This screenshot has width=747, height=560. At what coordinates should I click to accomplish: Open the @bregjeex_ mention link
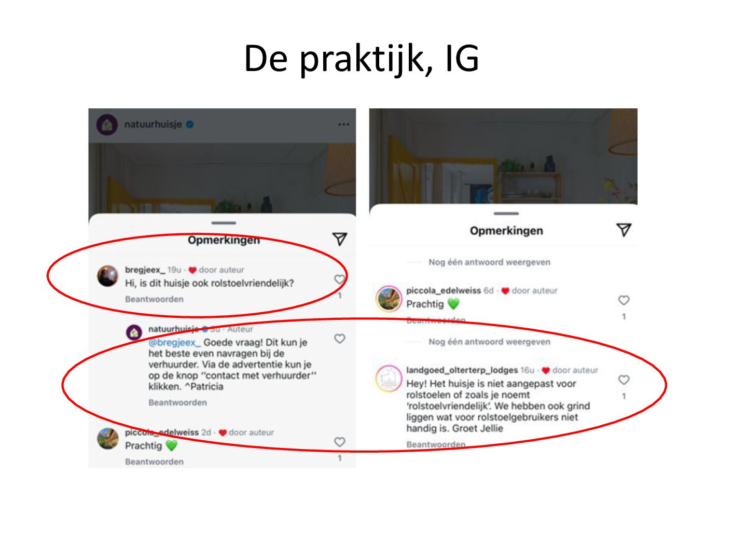174,343
